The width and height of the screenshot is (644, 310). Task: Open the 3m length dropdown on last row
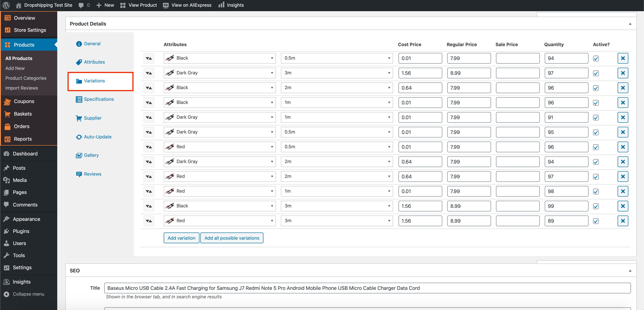coord(337,221)
